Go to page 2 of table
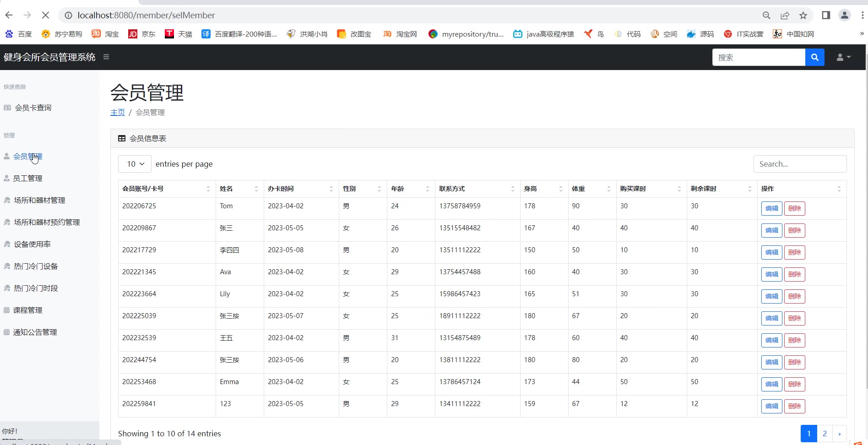 (x=825, y=434)
